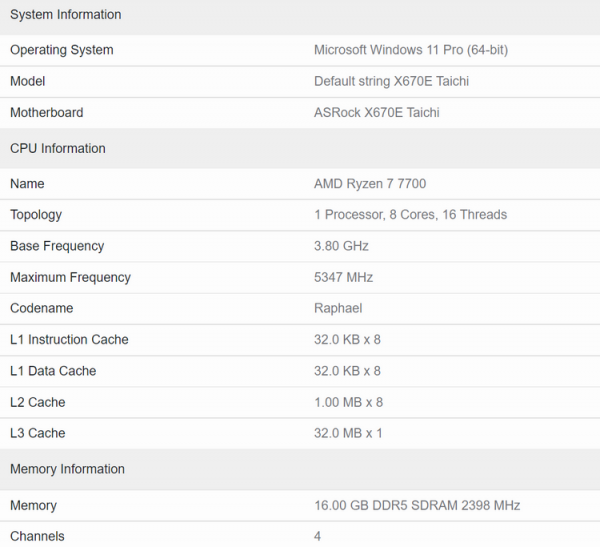The width and height of the screenshot is (600, 547).
Task: Click the L1 Instruction Cache label
Action: click(x=69, y=340)
